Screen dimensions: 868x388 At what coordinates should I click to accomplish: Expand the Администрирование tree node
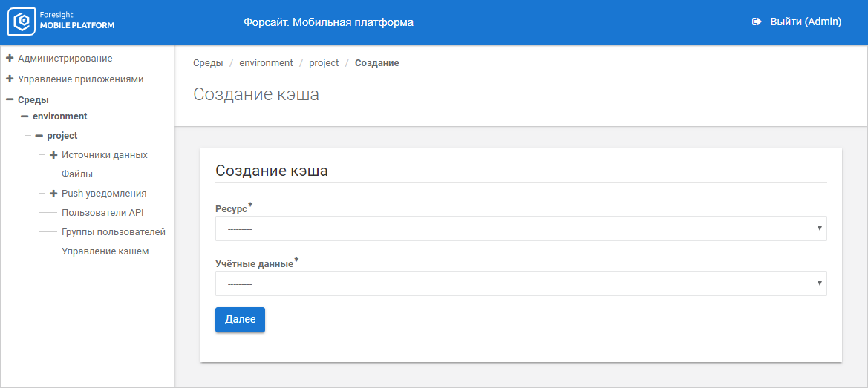click(10, 58)
